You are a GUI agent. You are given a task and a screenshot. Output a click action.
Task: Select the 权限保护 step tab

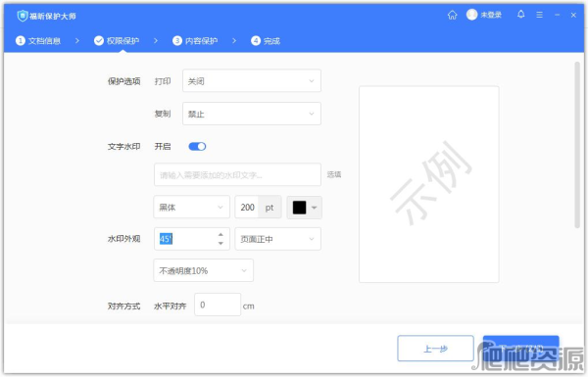coord(117,41)
